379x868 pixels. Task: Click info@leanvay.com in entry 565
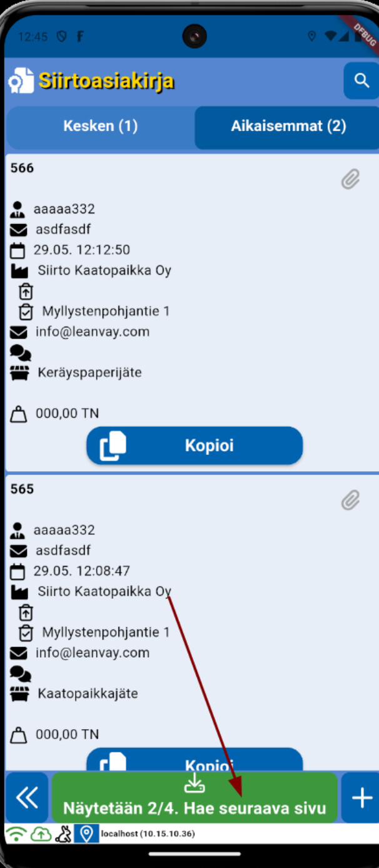[93, 653]
